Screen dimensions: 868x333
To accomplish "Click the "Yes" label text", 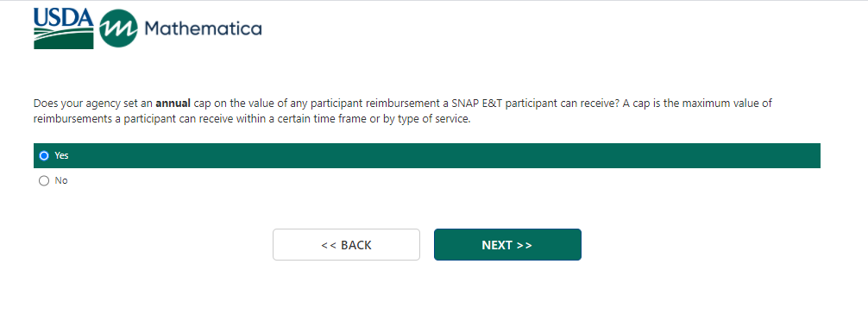I will (x=61, y=156).
